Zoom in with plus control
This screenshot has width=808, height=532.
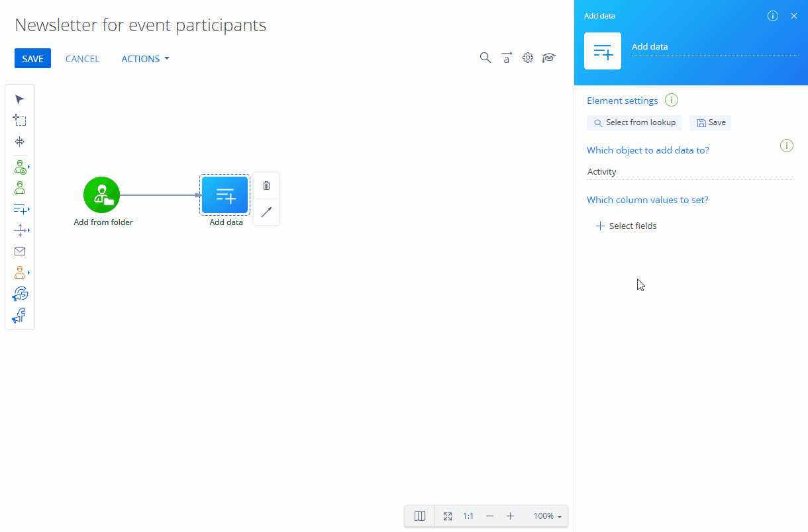point(510,516)
